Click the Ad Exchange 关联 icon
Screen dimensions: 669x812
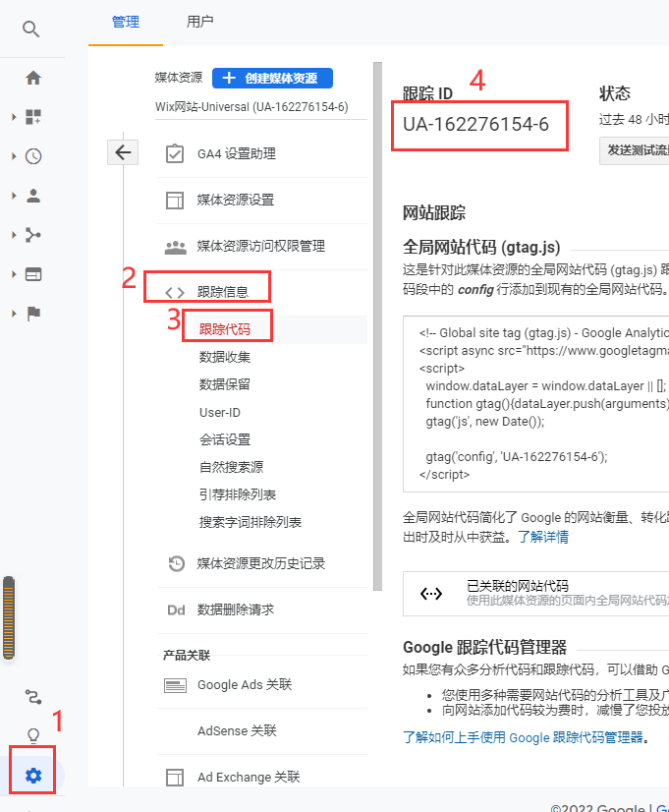coord(175,778)
